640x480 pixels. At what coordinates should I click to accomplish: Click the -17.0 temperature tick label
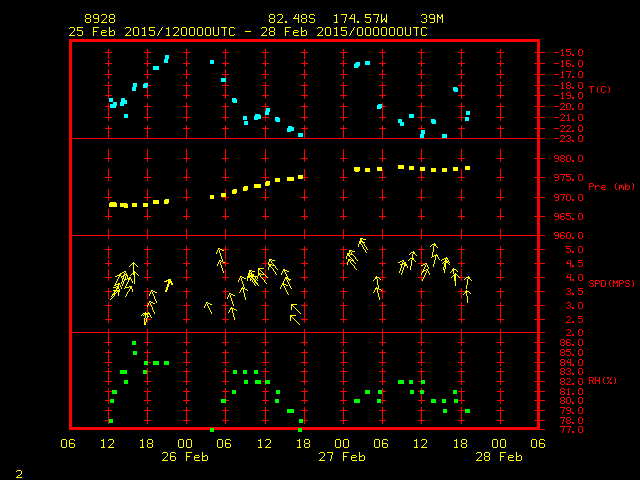click(569, 75)
